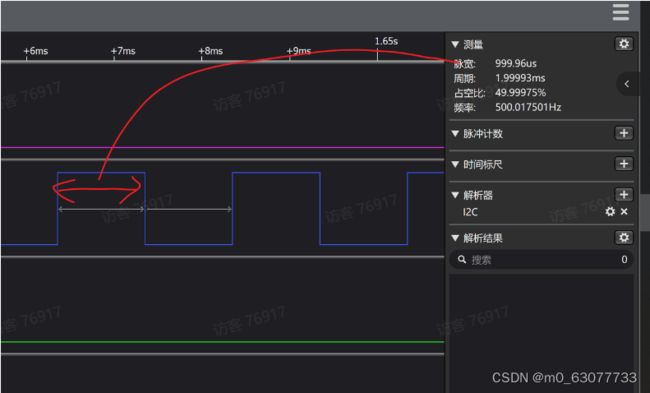Open settings gear for 测量 panel
The width and height of the screenshot is (650, 393).
click(624, 44)
